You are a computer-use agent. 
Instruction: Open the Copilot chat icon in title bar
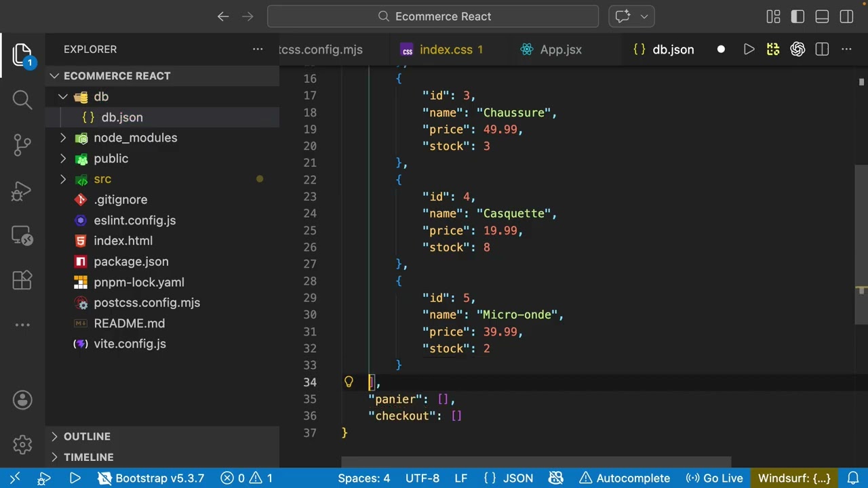(x=623, y=16)
